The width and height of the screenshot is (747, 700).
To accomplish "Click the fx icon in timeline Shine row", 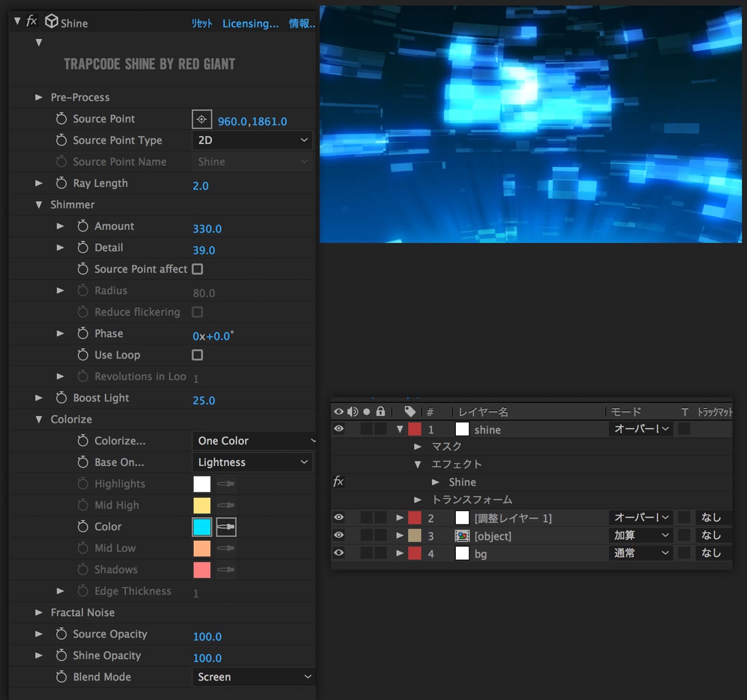I will [338, 482].
